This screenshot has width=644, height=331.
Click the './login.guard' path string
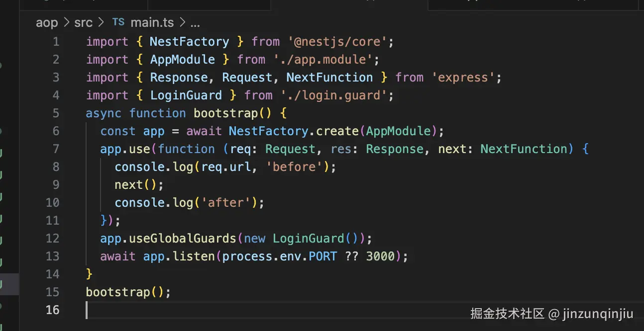pos(333,95)
